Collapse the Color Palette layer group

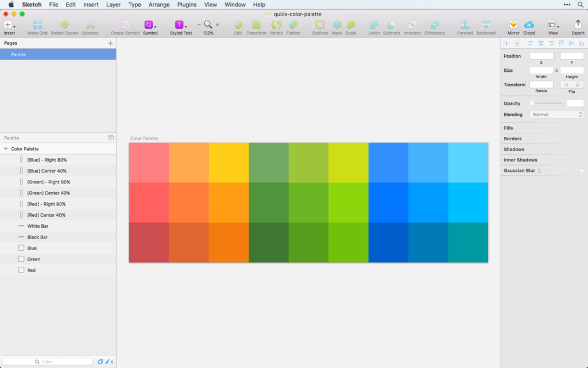point(7,148)
